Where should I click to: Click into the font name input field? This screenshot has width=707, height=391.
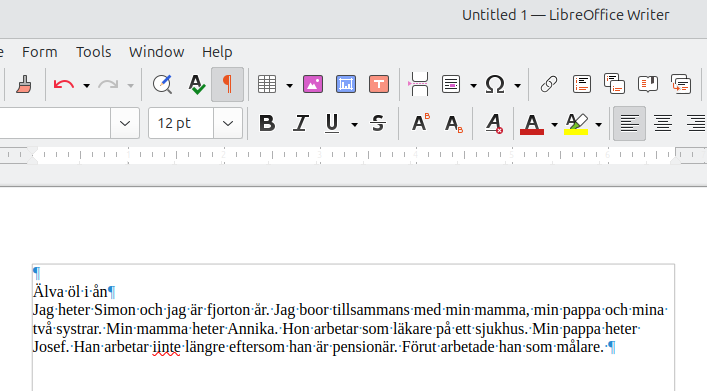pyautogui.click(x=55, y=123)
